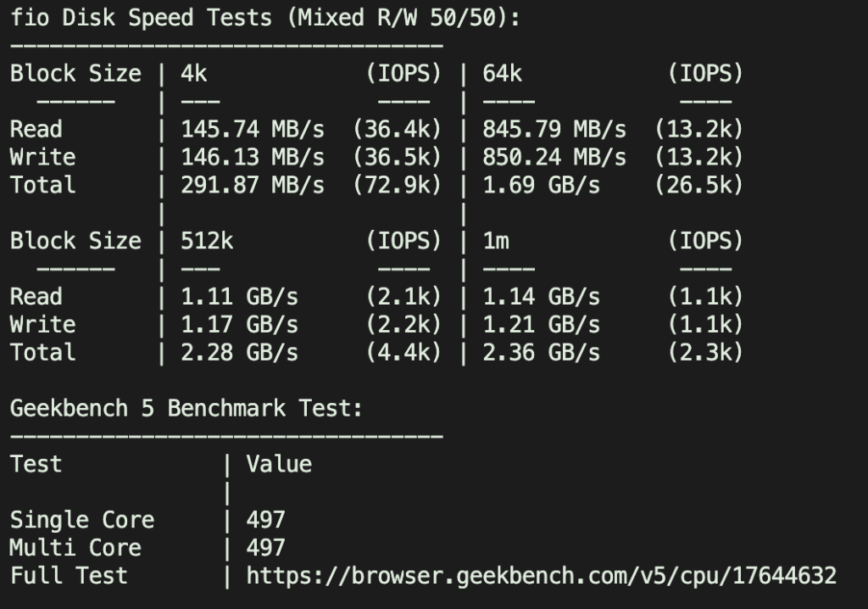Image resolution: width=868 pixels, height=609 pixels.
Task: Click the 4k read speed 145.74 MB/s
Action: [252, 129]
